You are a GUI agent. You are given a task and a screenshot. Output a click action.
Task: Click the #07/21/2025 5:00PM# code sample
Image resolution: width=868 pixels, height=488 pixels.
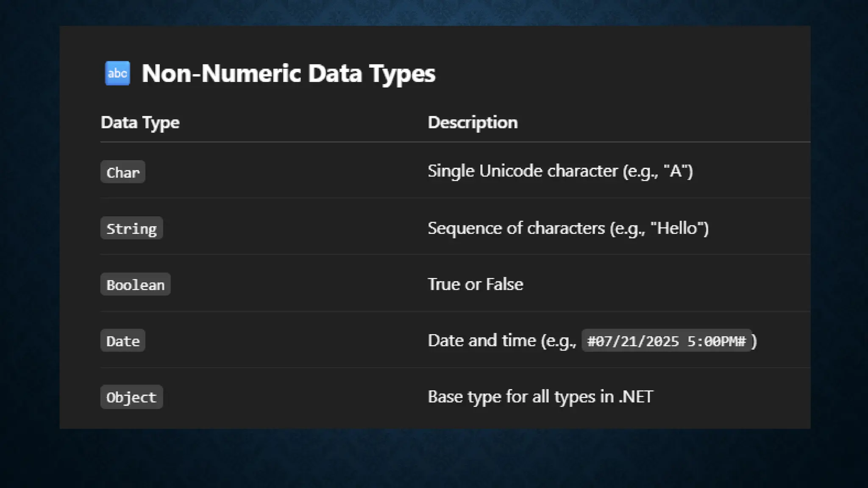click(666, 341)
